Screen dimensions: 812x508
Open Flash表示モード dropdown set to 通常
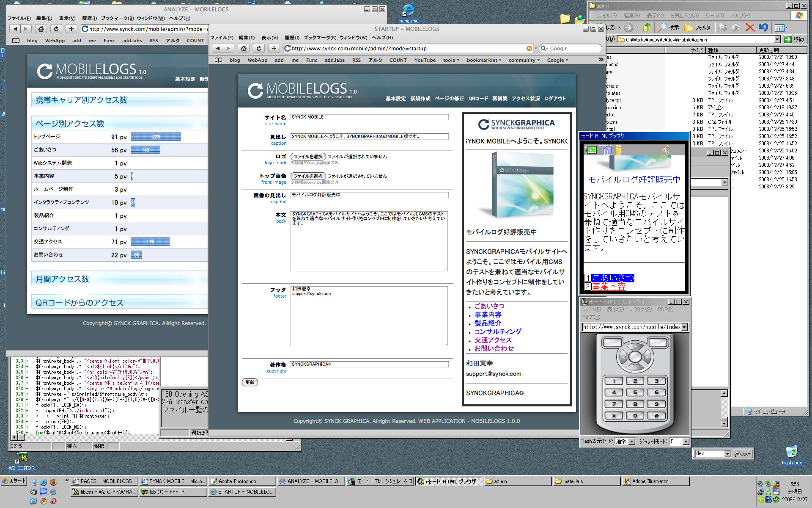(632, 442)
